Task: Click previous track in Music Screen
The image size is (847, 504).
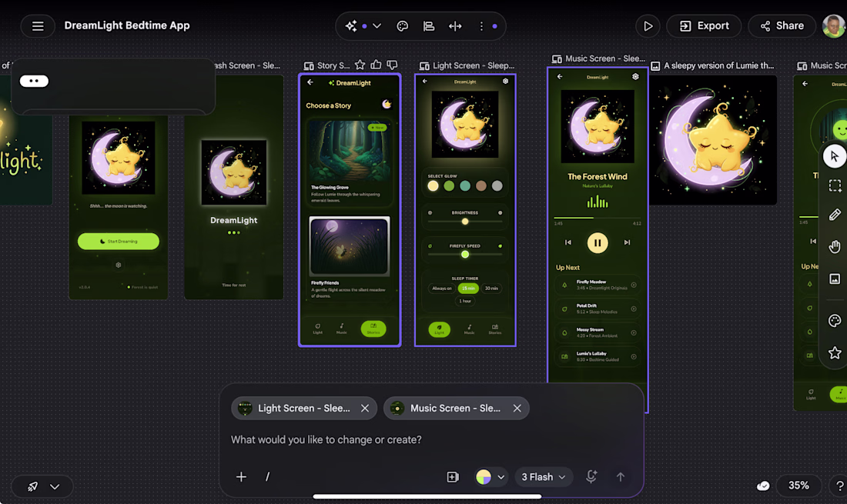Action: [x=568, y=243]
